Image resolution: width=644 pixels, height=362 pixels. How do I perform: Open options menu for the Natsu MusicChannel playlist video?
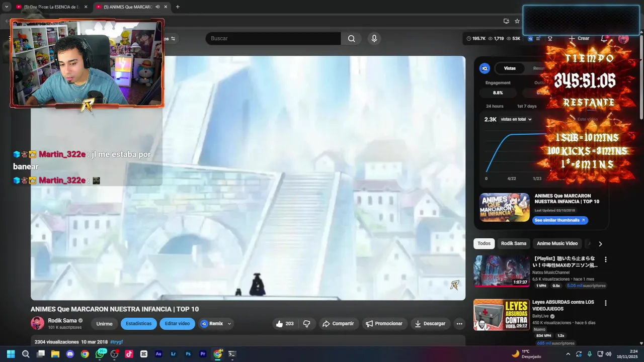[x=606, y=259]
